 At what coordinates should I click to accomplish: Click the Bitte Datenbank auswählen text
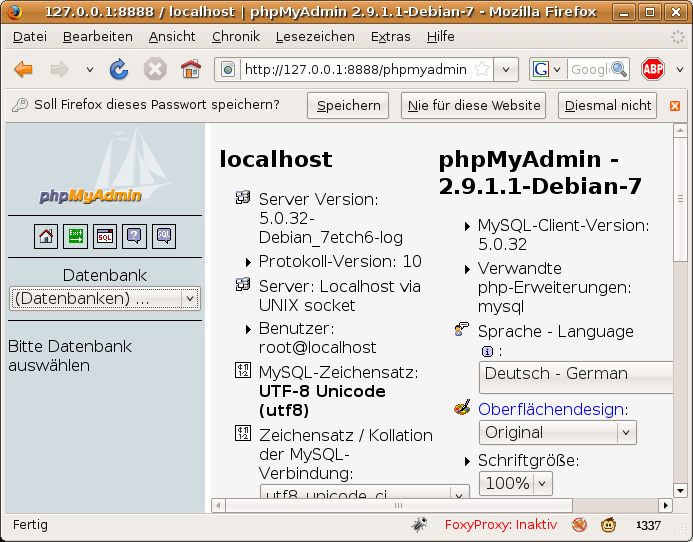coord(70,356)
